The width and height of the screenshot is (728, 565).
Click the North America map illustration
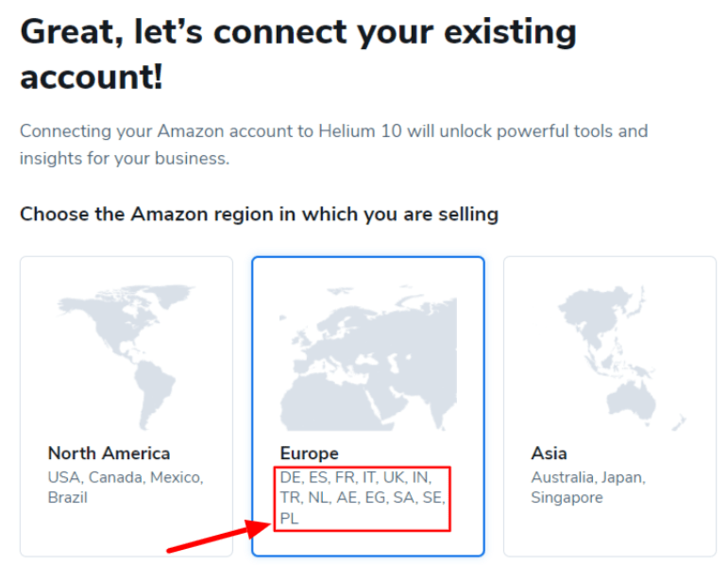(127, 357)
